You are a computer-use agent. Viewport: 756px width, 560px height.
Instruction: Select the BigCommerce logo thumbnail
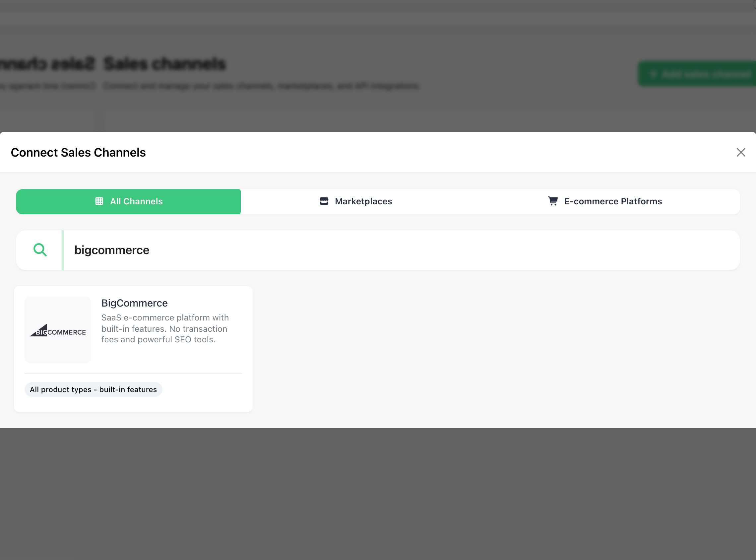click(x=58, y=330)
